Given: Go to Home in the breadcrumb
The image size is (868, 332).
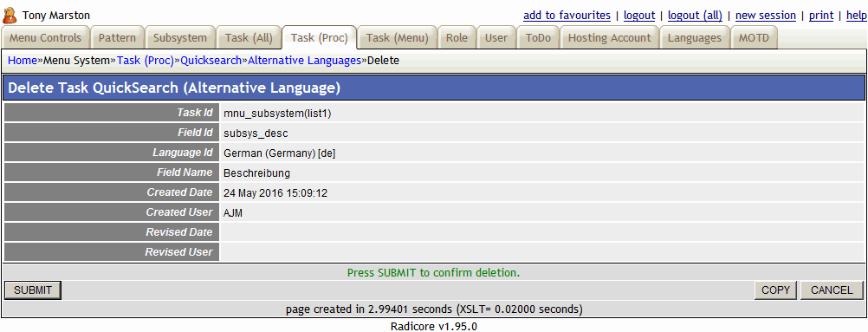Looking at the screenshot, I should coord(23,61).
